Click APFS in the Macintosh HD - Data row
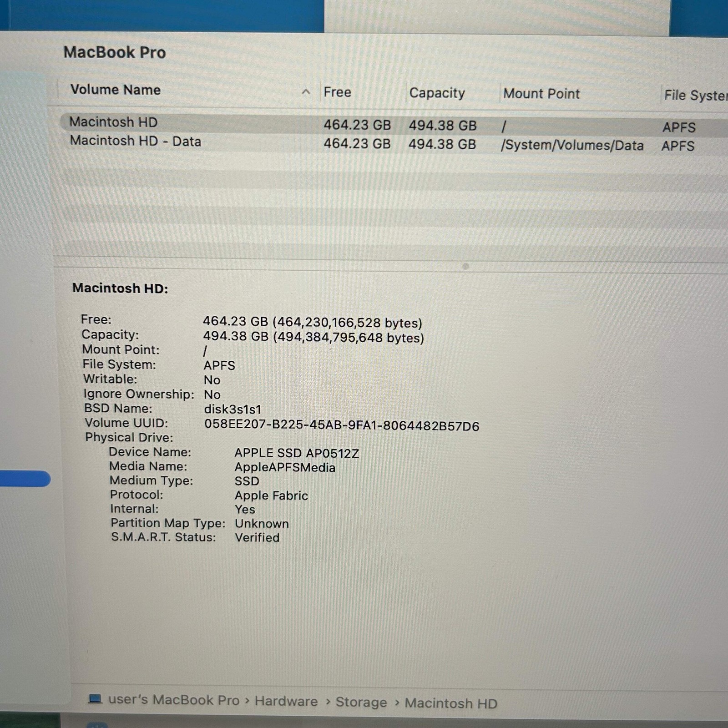This screenshot has height=728, width=728. pos(678,146)
